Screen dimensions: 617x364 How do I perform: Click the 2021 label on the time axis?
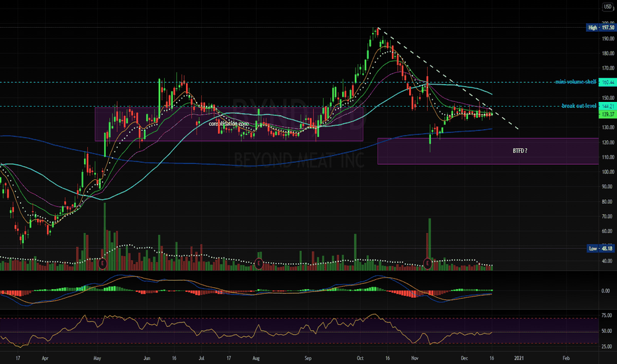tap(519, 358)
